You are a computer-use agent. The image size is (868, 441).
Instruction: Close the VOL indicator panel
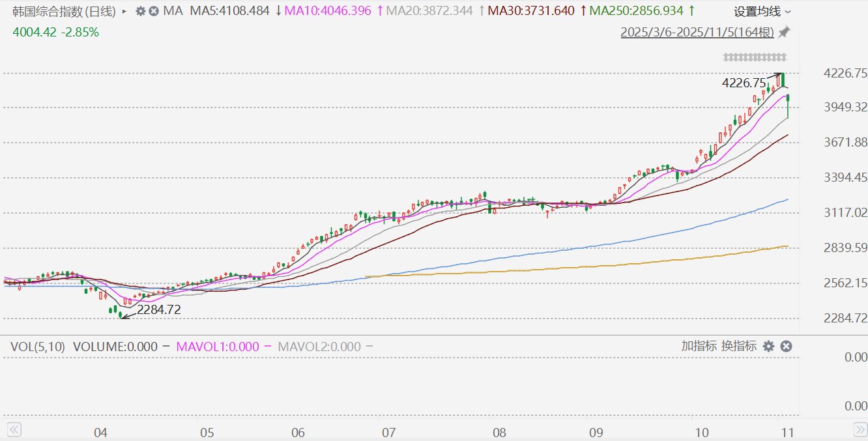pos(786,346)
